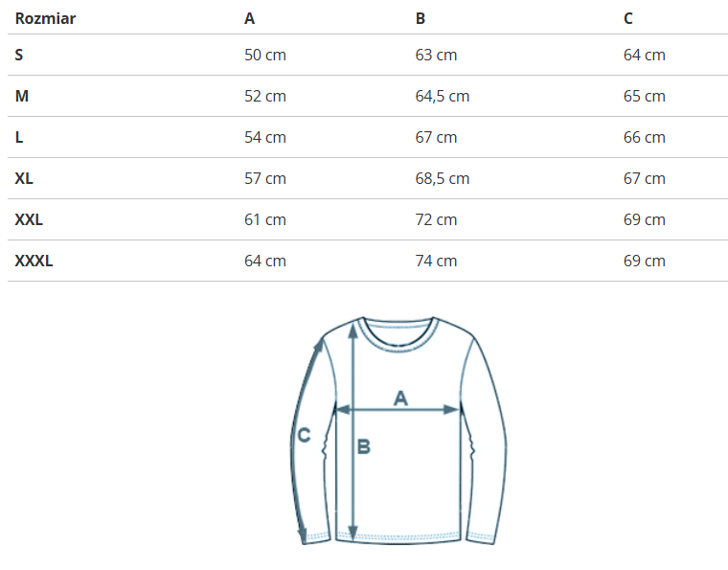The image size is (728, 570).
Task: Select the XXXL size row label
Action: (34, 261)
